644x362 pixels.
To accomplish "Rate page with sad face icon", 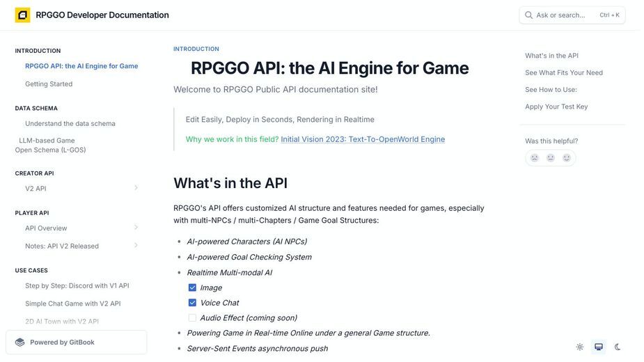I will coord(534,158).
